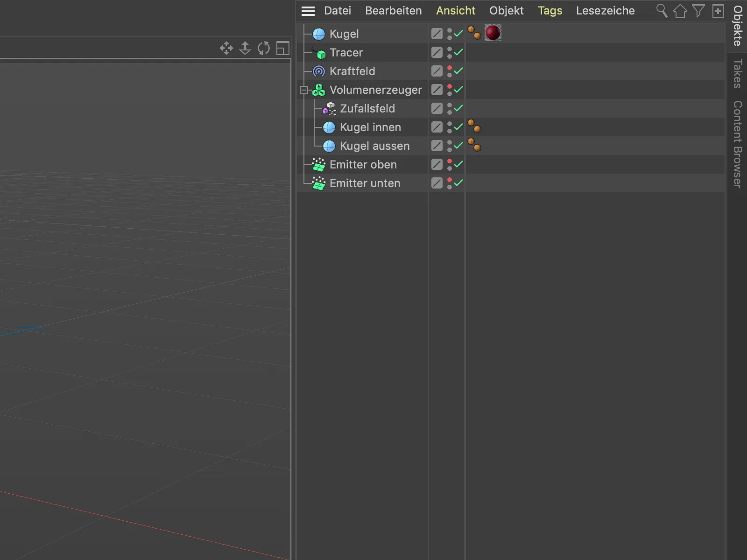The image size is (747, 560).
Task: Open the Bearbeiten menu
Action: tap(393, 11)
